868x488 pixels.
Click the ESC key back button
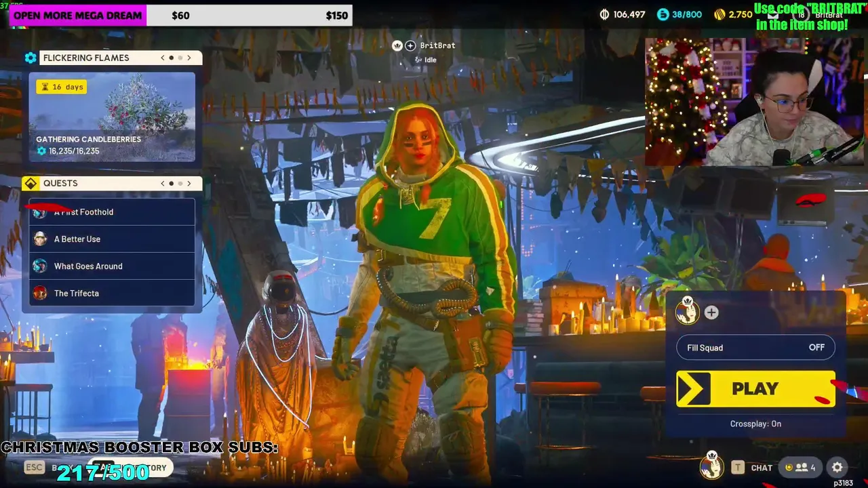click(35, 467)
